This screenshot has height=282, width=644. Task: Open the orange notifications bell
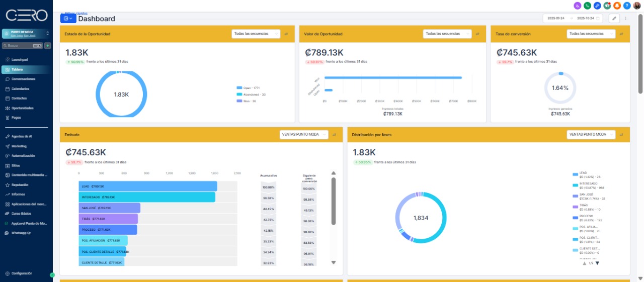(x=617, y=6)
